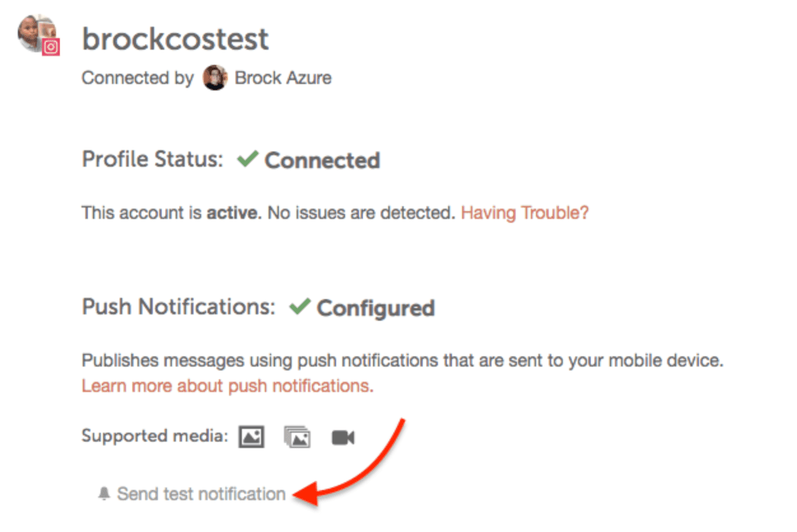The image size is (797, 532).
Task: Click the video camera media icon
Action: pos(343,438)
